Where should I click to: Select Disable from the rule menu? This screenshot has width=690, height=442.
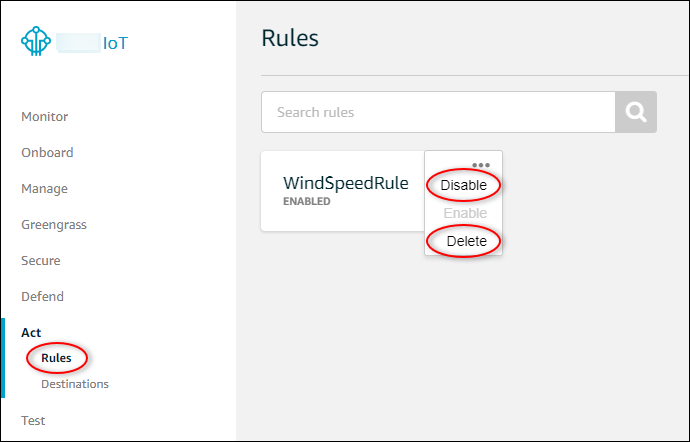click(463, 185)
